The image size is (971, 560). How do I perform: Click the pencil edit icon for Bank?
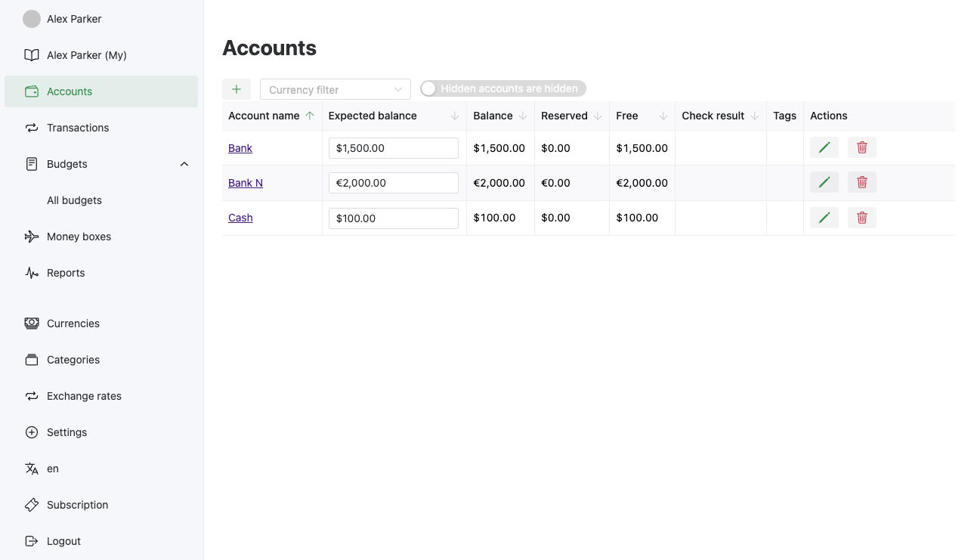[x=824, y=147]
